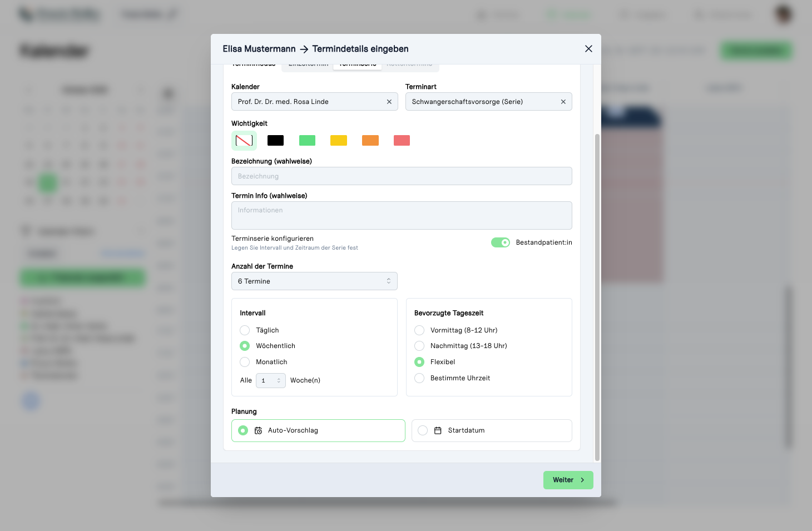Image resolution: width=812 pixels, height=531 pixels.
Task: Click the Startdatum calendar icon
Action: pos(438,430)
